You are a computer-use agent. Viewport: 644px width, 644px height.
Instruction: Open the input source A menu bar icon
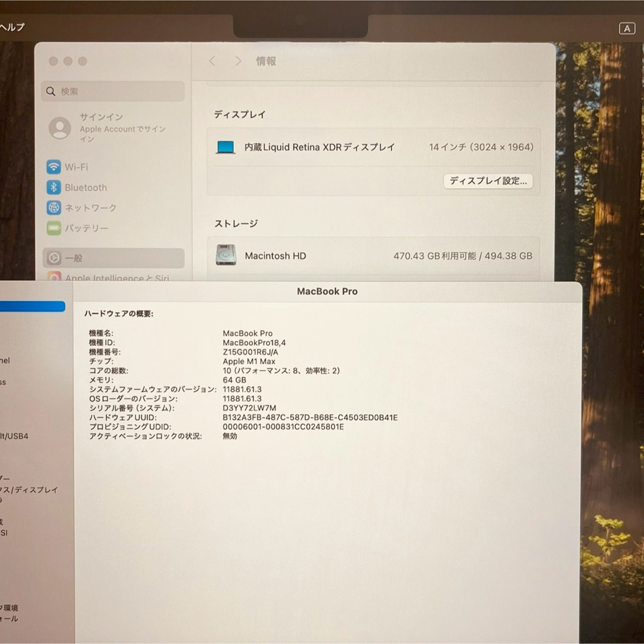click(x=627, y=29)
